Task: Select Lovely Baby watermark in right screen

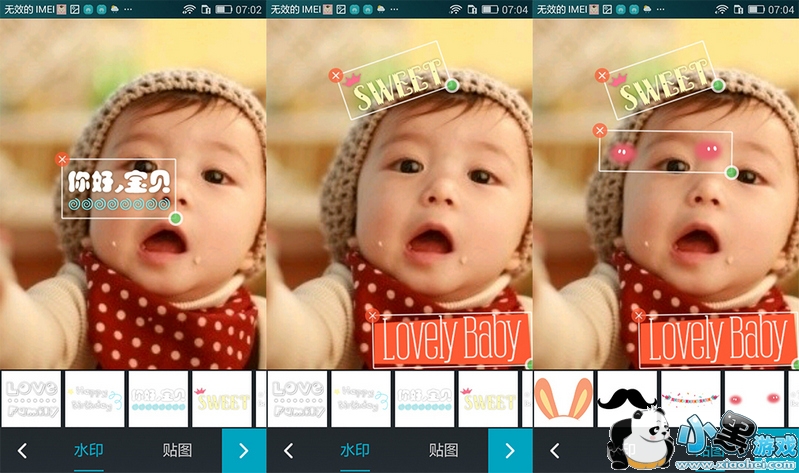Action: click(x=718, y=340)
